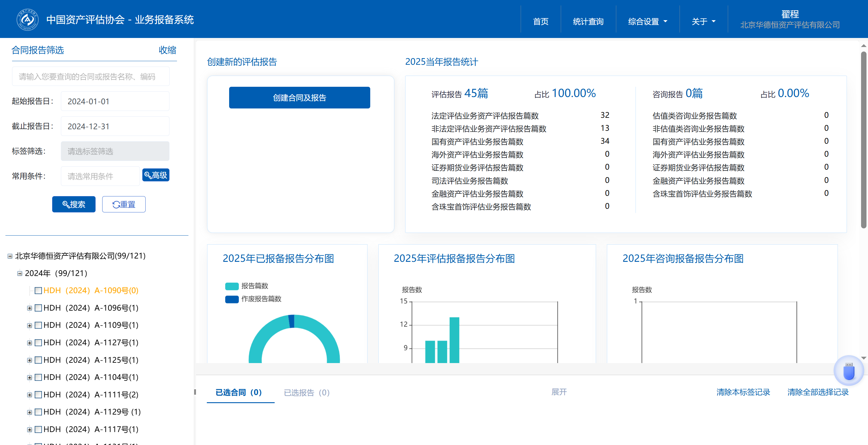Click the association logo icon in header
868x445 pixels.
27,20
